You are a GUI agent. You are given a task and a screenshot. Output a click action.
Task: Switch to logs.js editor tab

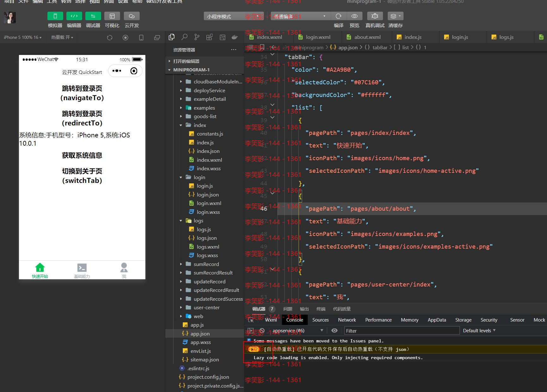point(506,37)
